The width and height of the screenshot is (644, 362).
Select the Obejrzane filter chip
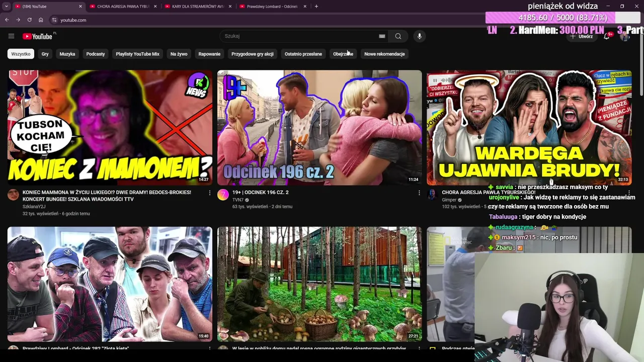(x=343, y=54)
